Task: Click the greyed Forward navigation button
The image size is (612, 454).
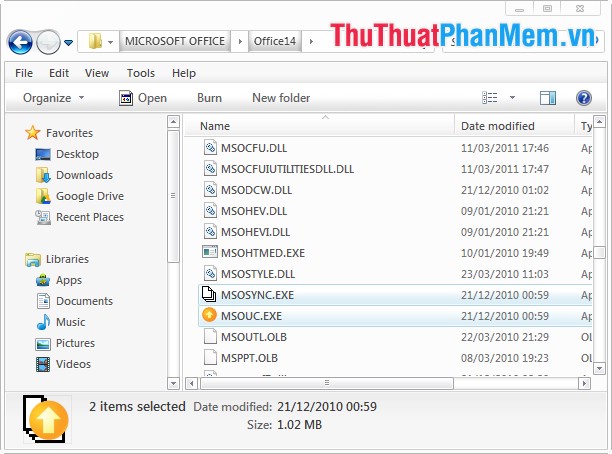Action: tap(48, 42)
